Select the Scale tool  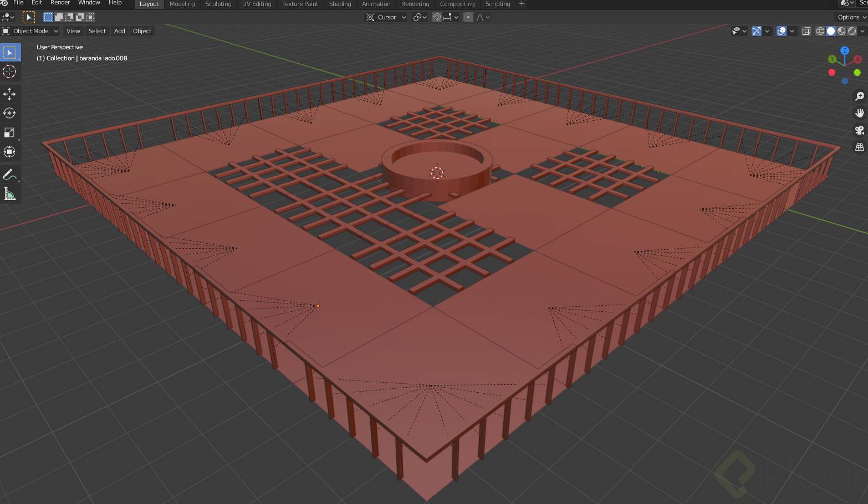click(x=10, y=132)
